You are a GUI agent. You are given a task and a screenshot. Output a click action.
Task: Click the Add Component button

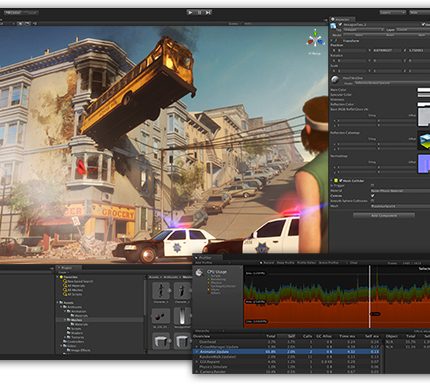[x=384, y=216]
